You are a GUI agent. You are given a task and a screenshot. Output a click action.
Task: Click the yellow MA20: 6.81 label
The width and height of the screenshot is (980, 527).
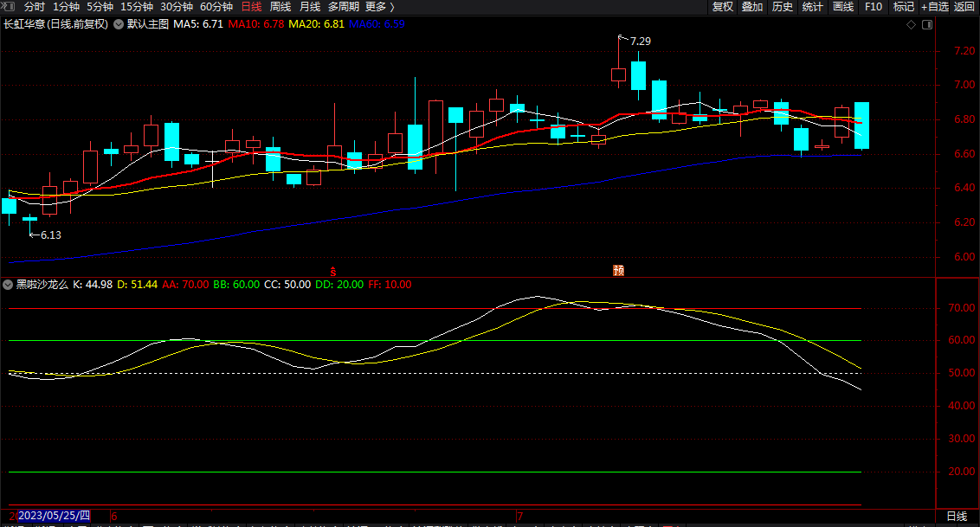pos(316,24)
